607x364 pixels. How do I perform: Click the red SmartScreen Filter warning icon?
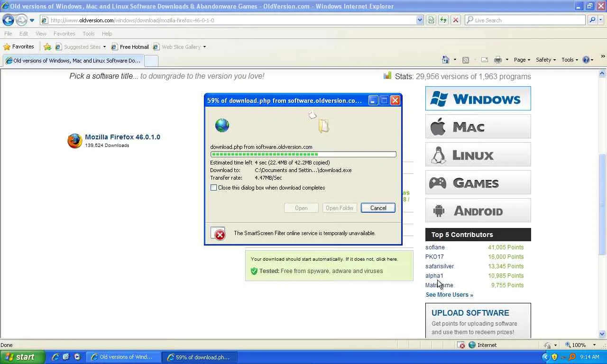point(219,234)
